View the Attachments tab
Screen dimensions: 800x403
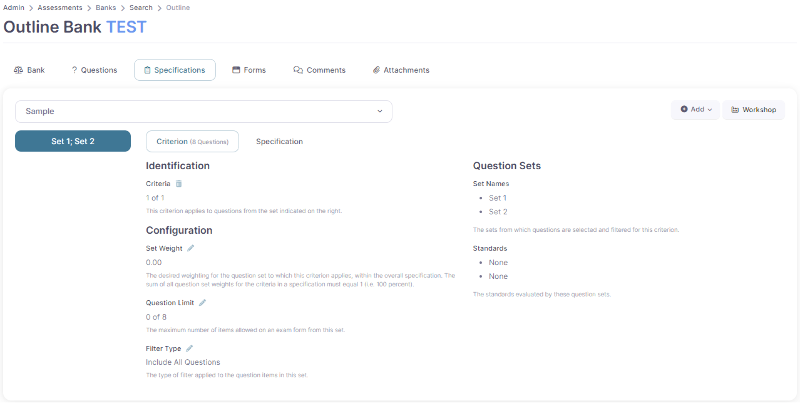point(400,70)
